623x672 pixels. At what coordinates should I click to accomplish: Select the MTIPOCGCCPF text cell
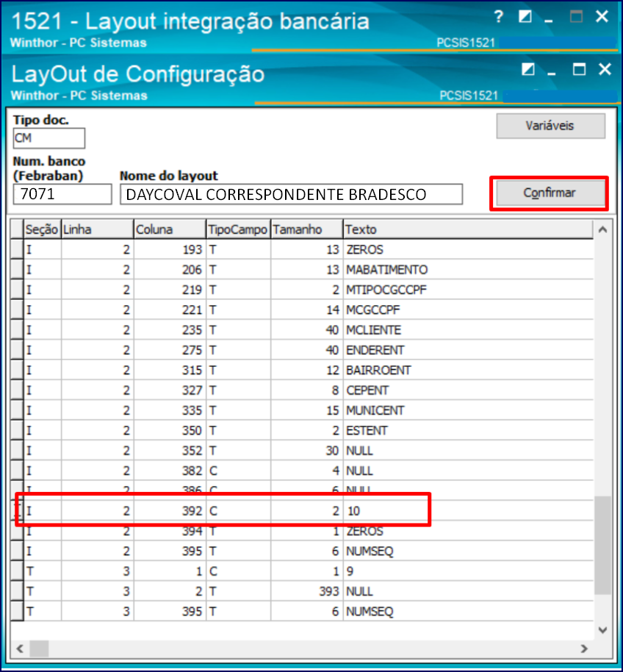pos(469,290)
